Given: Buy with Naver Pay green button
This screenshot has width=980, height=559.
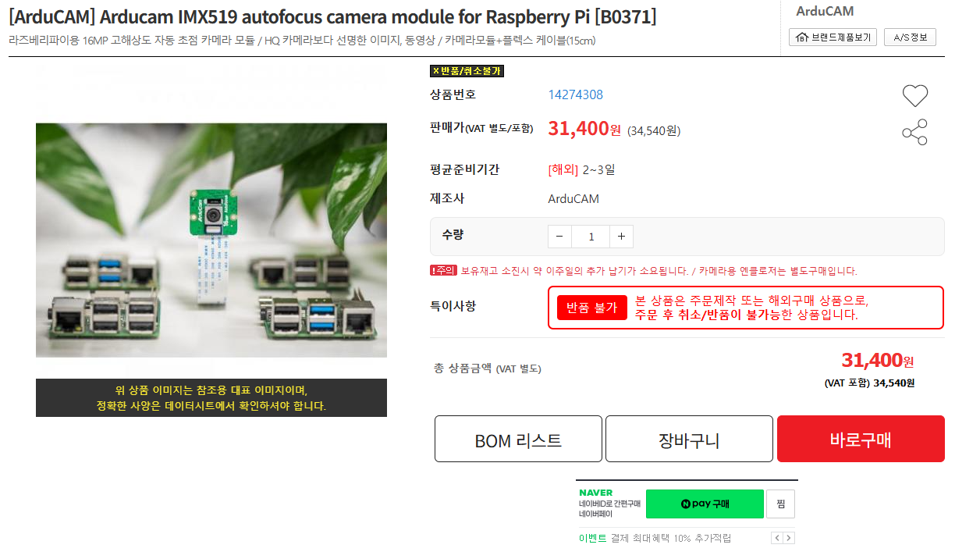Looking at the screenshot, I should pyautogui.click(x=705, y=504).
